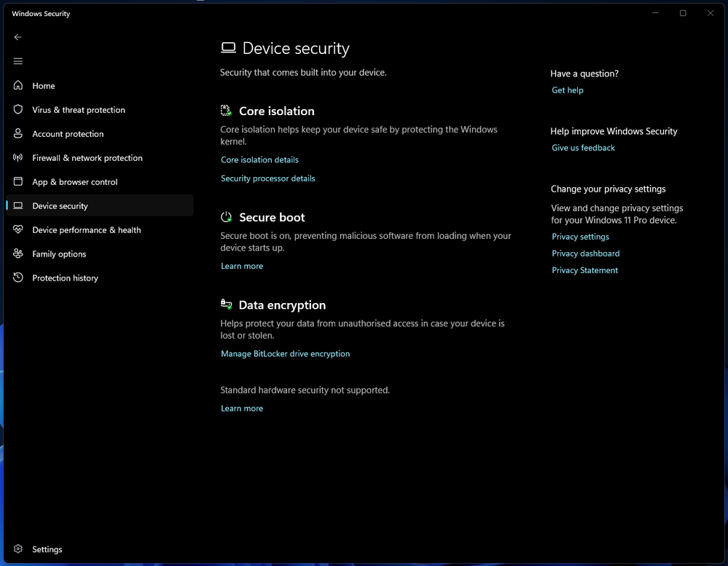Toggle the hamburger navigation menu
Screen dimensions: 728x566
click(x=17, y=61)
